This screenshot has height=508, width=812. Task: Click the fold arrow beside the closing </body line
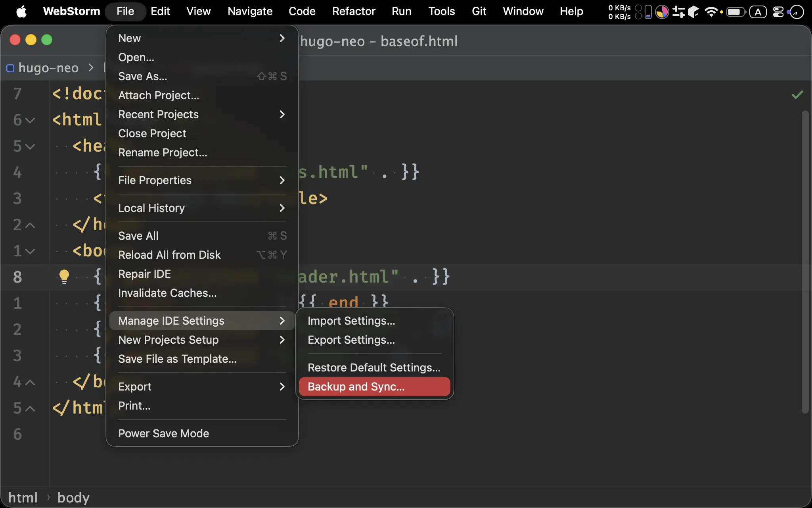pyautogui.click(x=30, y=382)
